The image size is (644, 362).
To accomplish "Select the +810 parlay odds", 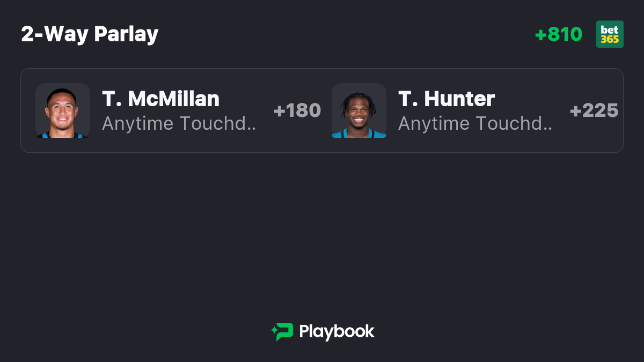I will coord(559,34).
